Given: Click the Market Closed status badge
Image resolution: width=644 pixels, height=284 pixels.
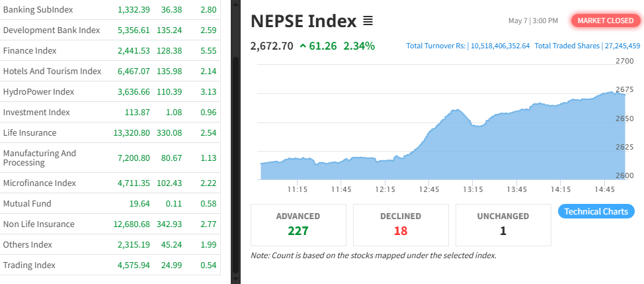Looking at the screenshot, I should tap(606, 21).
